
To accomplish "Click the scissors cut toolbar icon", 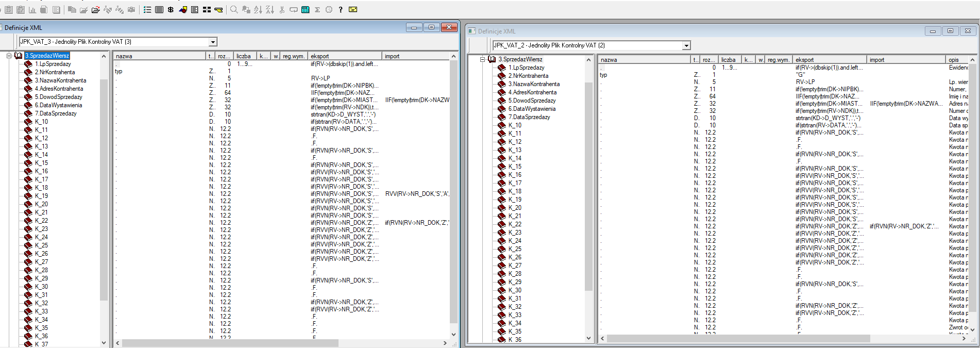I will (282, 10).
